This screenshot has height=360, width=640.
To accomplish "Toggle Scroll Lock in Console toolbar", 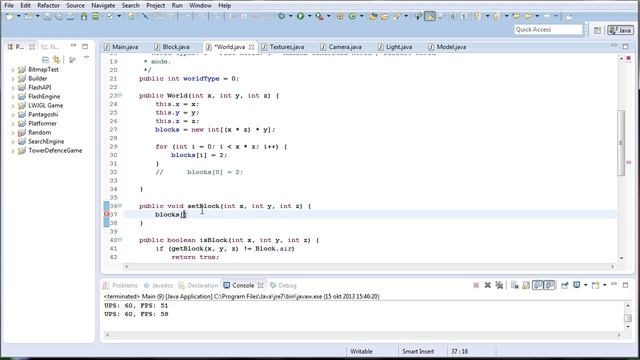I will [526, 285].
